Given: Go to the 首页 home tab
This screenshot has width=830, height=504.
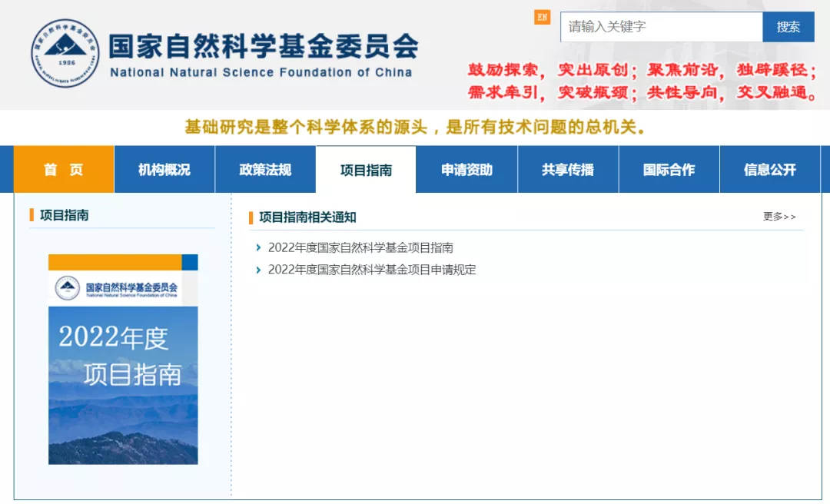Looking at the screenshot, I should (x=64, y=170).
